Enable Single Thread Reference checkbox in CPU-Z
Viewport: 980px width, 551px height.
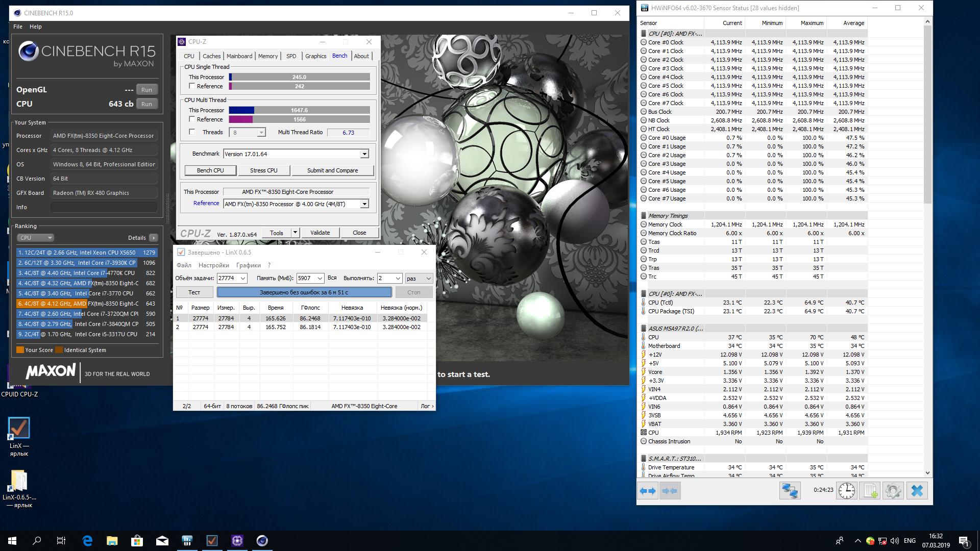pos(192,86)
